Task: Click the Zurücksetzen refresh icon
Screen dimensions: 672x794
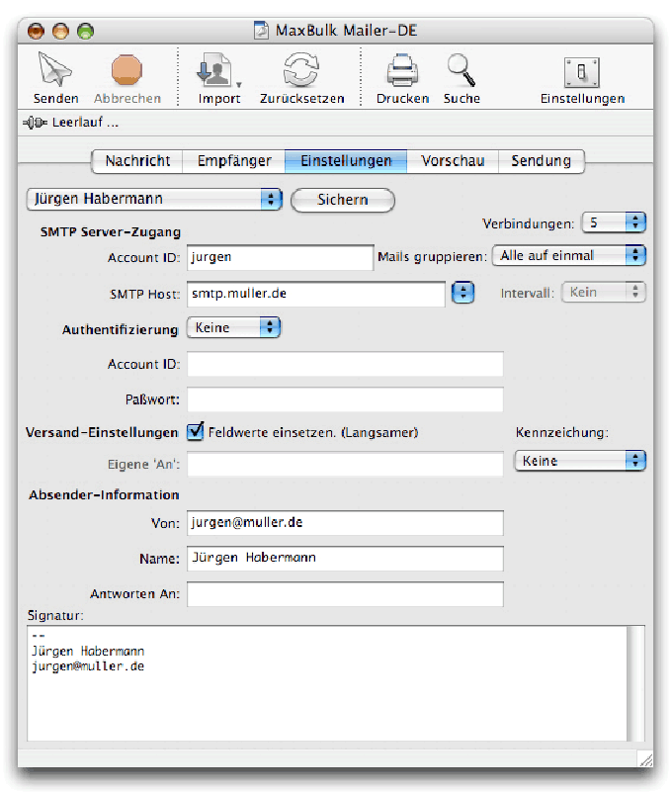Action: pos(301,70)
